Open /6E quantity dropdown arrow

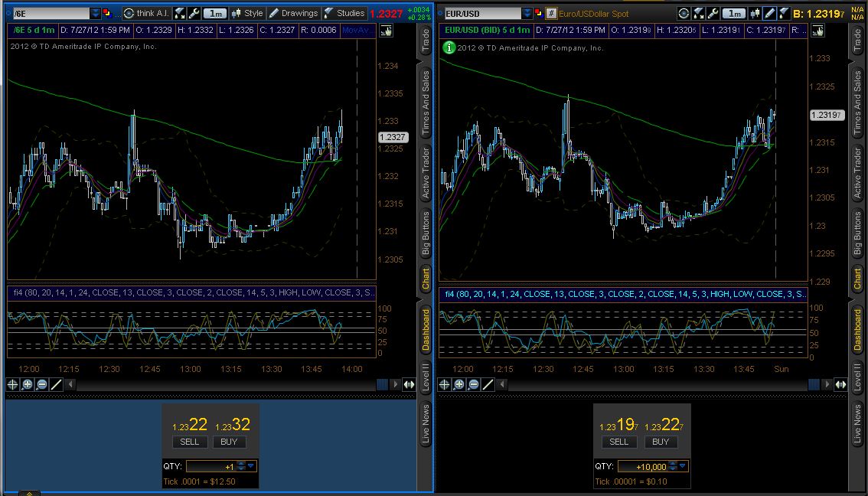251,467
